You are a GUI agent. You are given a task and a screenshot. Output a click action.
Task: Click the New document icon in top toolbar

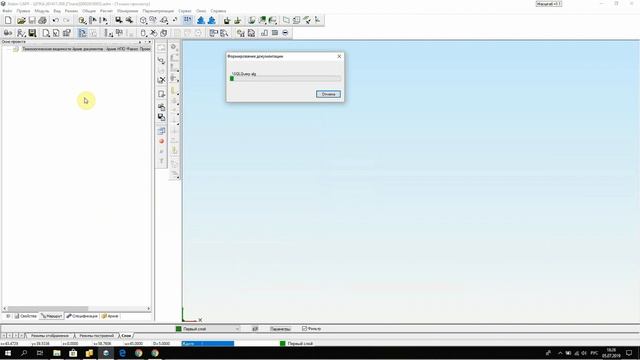point(8,20)
